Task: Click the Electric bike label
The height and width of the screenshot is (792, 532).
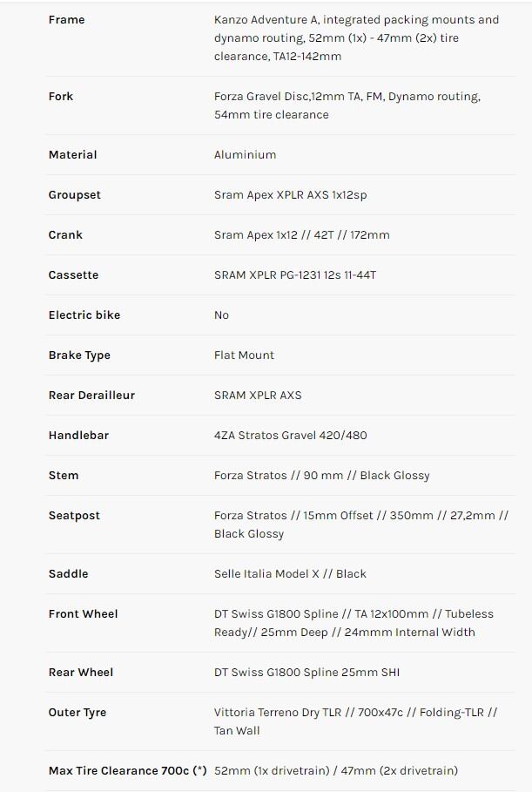Action: (x=84, y=315)
